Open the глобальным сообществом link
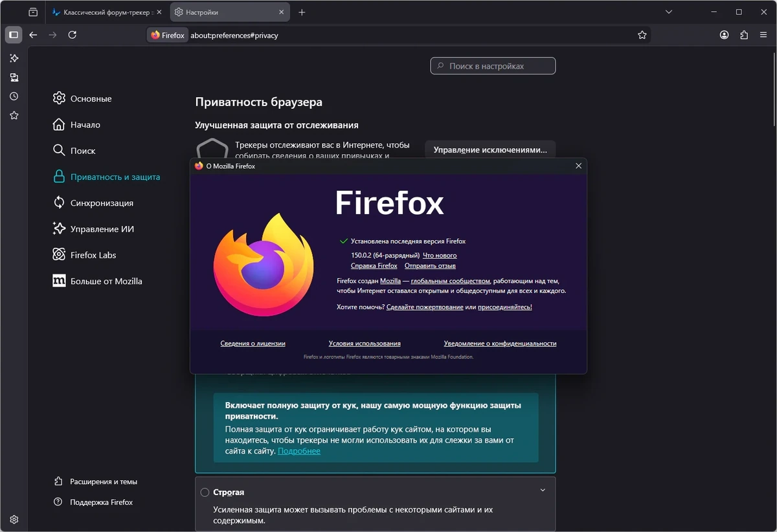Image resolution: width=777 pixels, height=532 pixels. coord(451,281)
